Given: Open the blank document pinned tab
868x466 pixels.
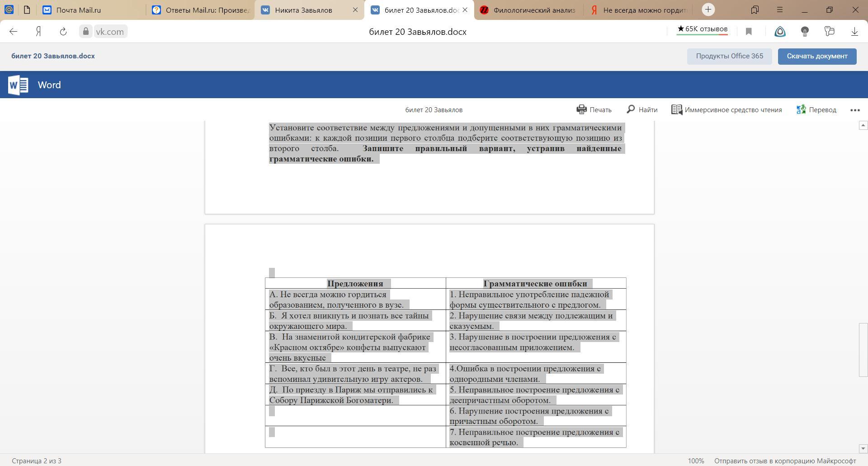Looking at the screenshot, I should [27, 10].
